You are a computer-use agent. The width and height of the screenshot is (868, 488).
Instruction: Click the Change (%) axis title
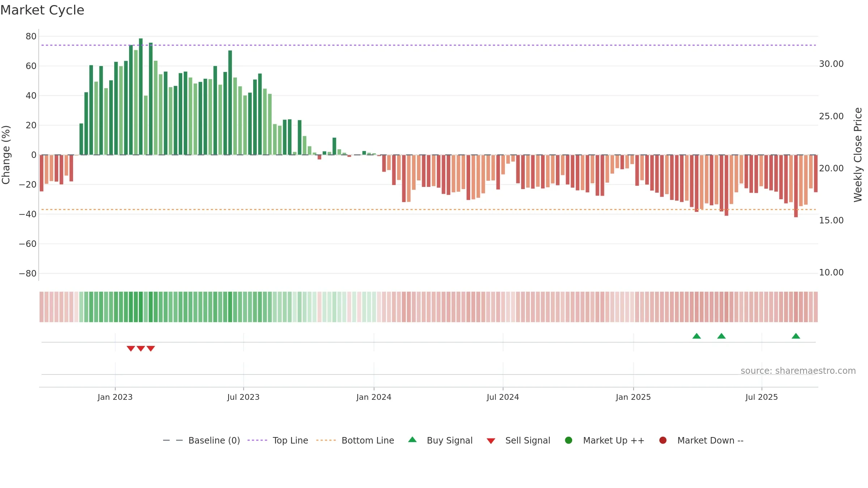pyautogui.click(x=6, y=155)
